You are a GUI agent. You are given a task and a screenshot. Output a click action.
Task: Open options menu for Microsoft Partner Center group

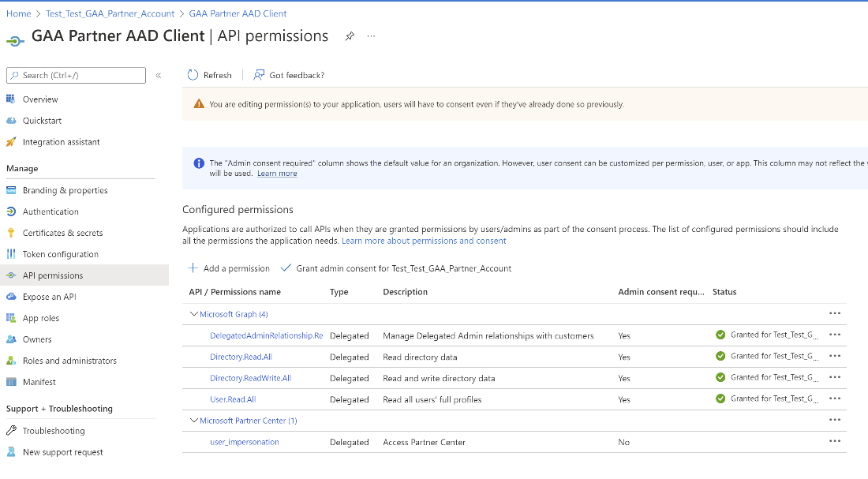[x=835, y=420]
